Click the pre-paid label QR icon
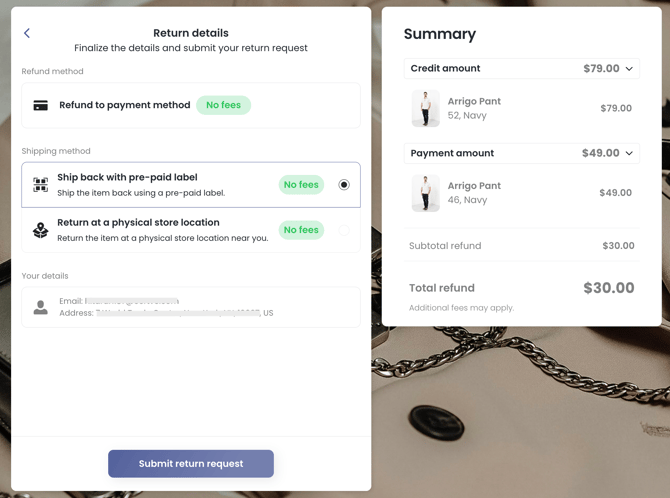Image resolution: width=670 pixels, height=498 pixels. pyautogui.click(x=41, y=185)
